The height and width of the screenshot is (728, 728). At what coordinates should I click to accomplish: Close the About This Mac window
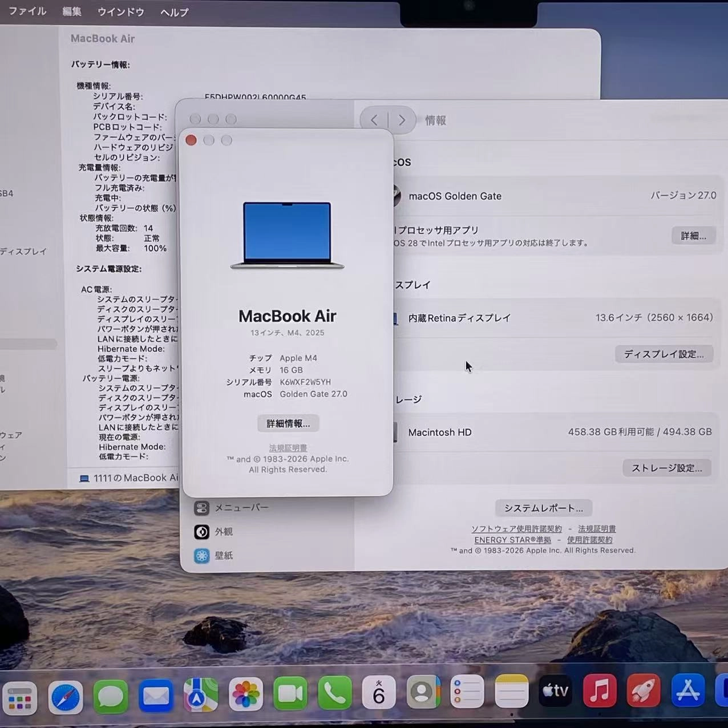pos(191,140)
